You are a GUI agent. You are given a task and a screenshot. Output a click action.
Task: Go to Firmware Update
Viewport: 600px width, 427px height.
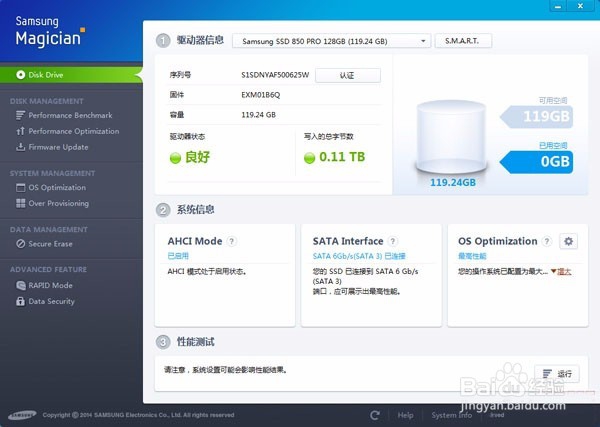58,147
